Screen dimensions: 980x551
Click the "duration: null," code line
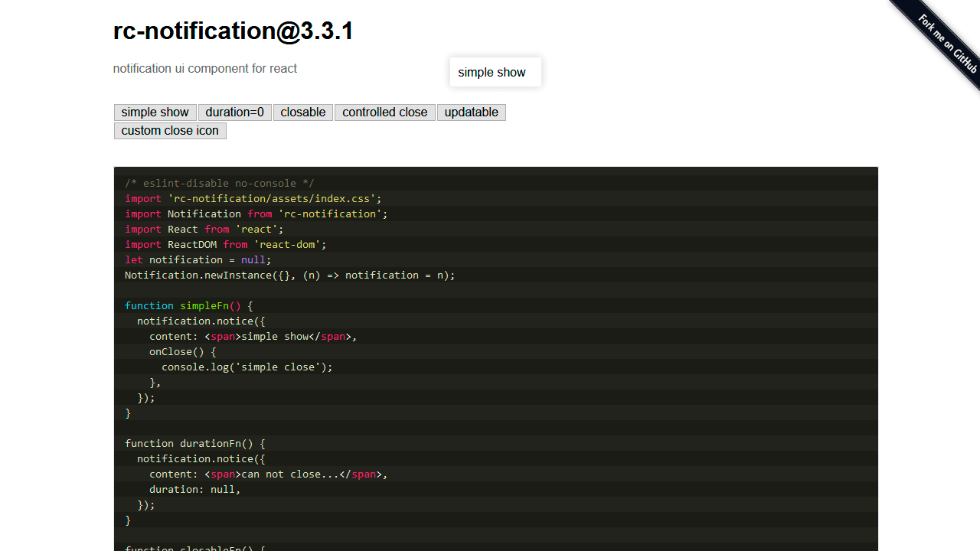pos(194,490)
